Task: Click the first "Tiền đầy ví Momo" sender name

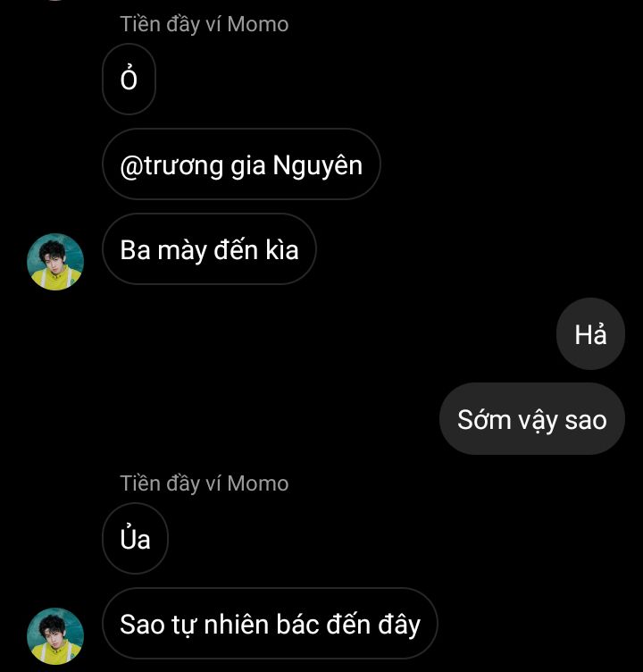Action: point(205,24)
